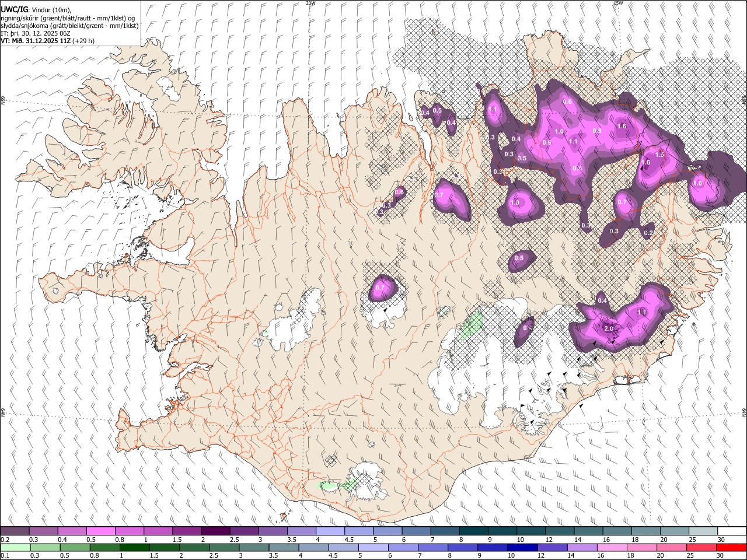Select upper legend swatch between 2 and 2.5

[x=215, y=531]
